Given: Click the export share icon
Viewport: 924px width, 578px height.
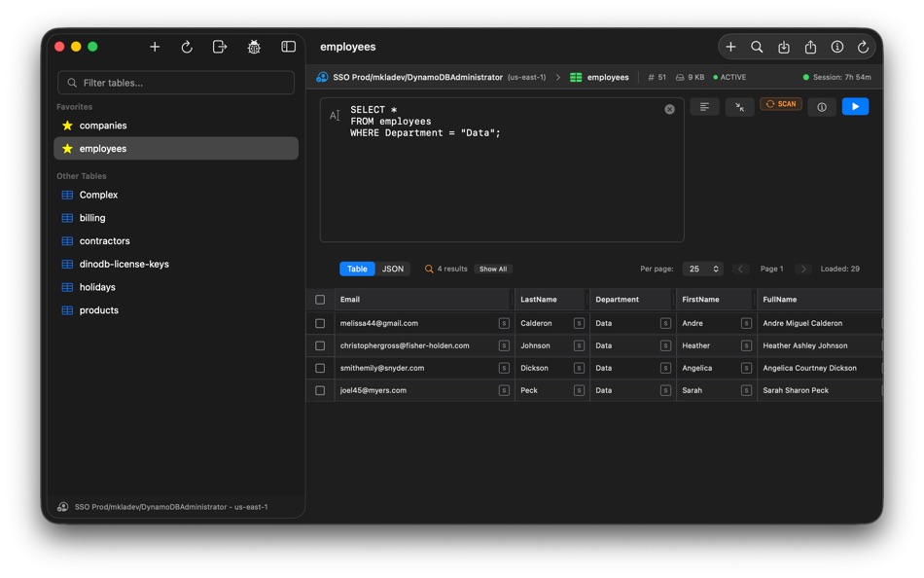Looking at the screenshot, I should pyautogui.click(x=809, y=46).
